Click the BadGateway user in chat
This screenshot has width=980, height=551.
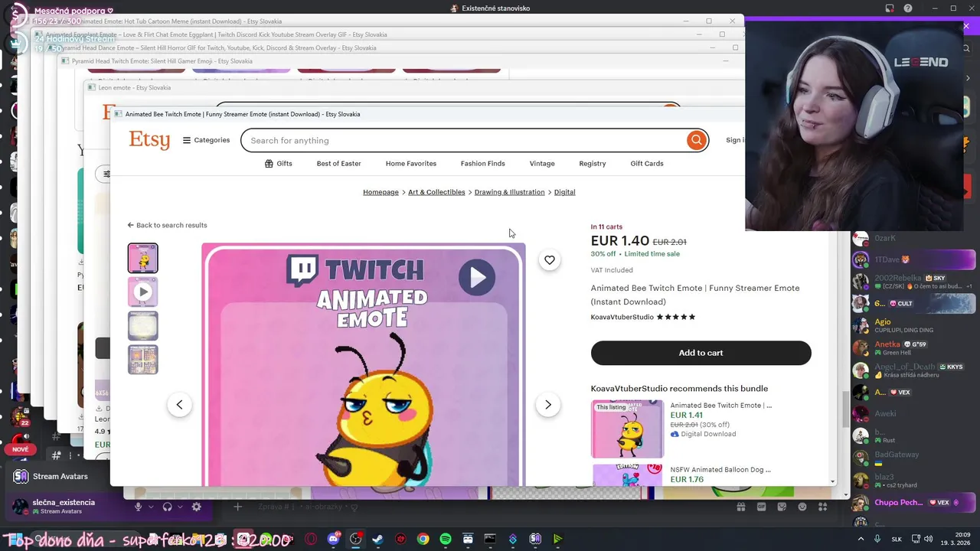pyautogui.click(x=897, y=455)
